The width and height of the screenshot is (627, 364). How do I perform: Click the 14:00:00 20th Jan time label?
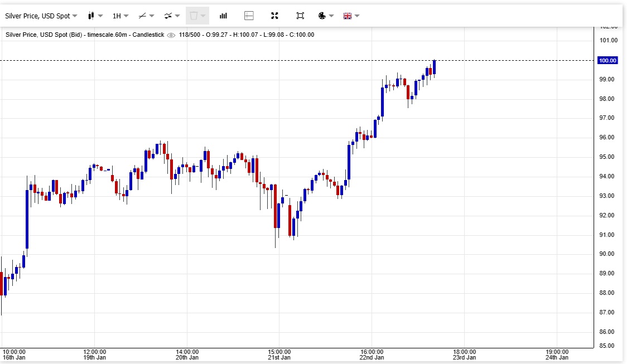pos(187,355)
